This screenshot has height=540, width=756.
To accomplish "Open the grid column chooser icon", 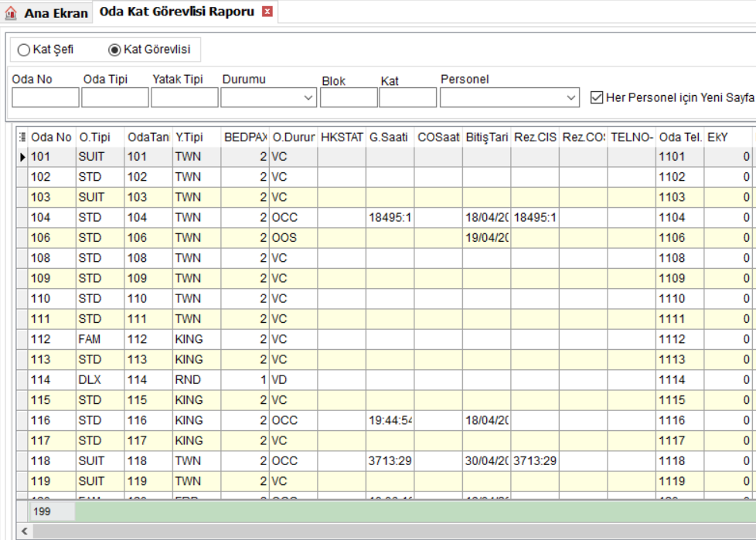I will click(22, 138).
